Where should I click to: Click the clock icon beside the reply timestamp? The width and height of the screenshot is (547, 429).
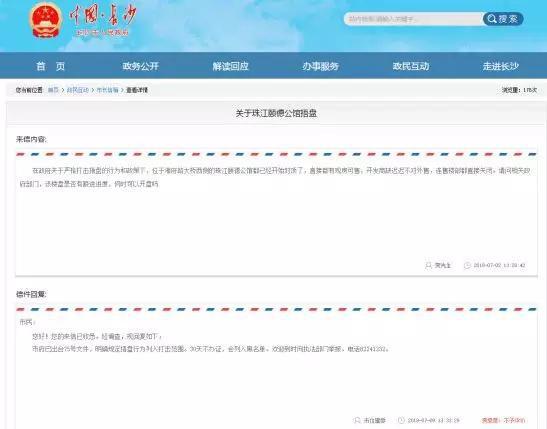(401, 420)
